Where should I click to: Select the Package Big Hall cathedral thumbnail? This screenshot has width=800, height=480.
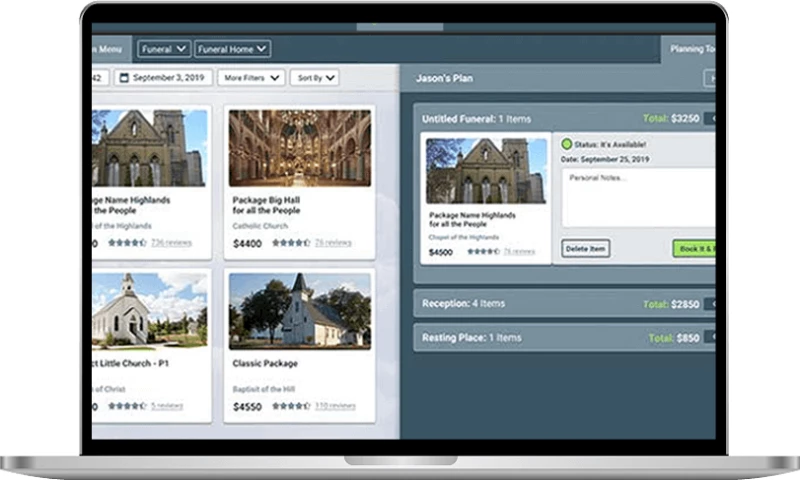(x=299, y=148)
